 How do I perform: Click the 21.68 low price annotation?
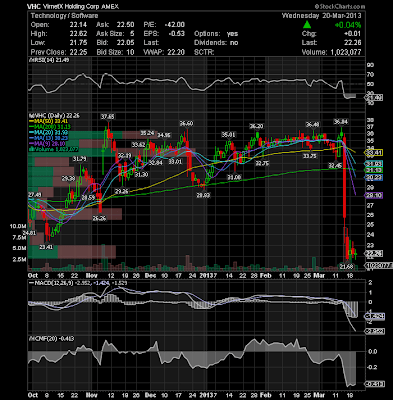(346, 266)
